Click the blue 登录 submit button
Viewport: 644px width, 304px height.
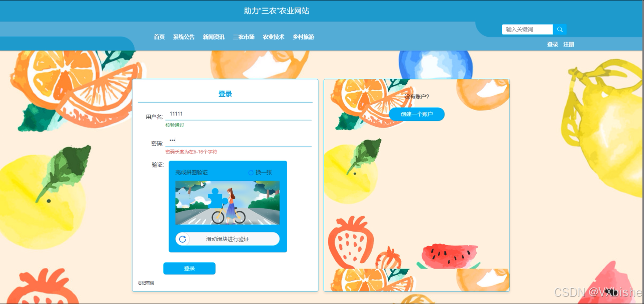189,269
